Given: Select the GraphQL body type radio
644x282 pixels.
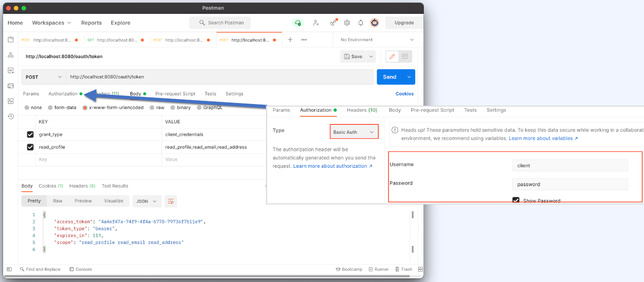Looking at the screenshot, I should [199, 108].
